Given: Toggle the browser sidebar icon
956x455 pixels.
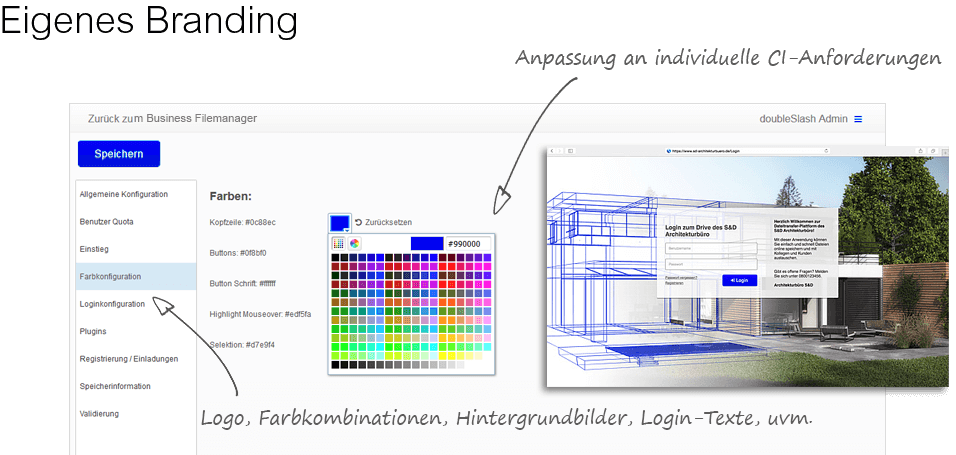Looking at the screenshot, I should pos(571,150).
